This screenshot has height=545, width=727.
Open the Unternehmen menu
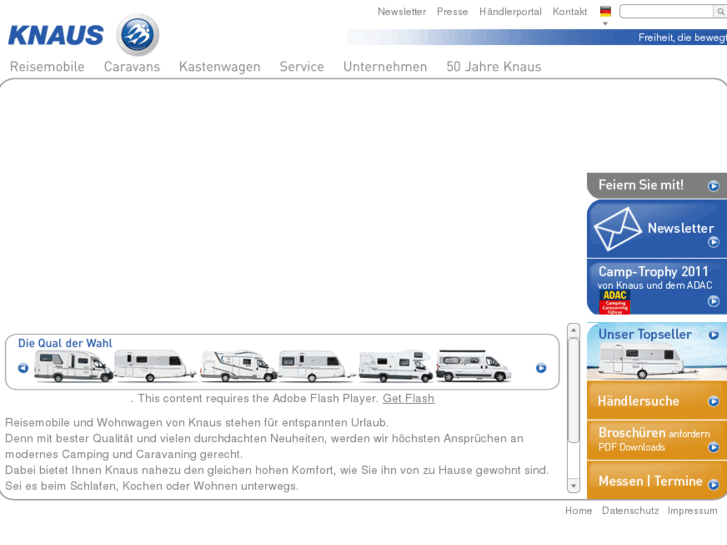(385, 67)
